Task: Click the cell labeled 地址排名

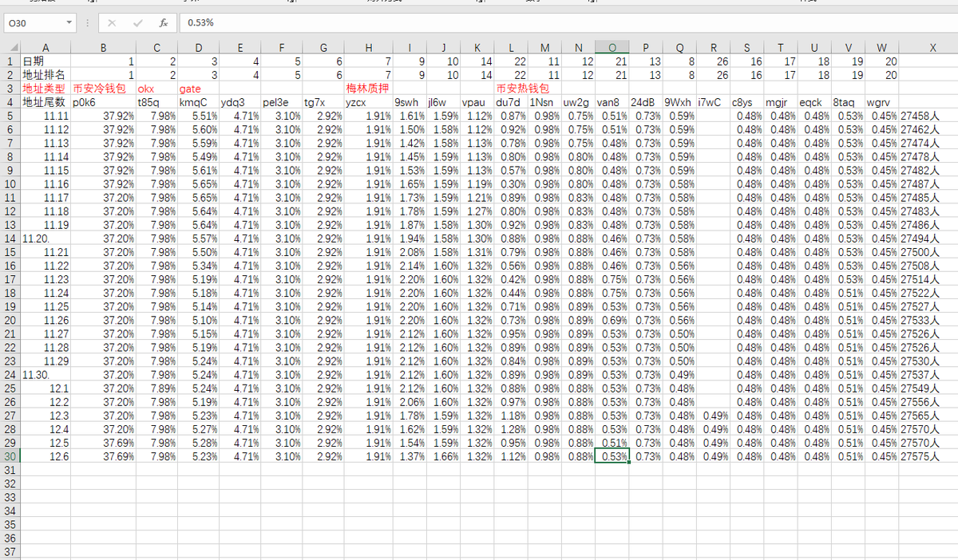Action: pyautogui.click(x=46, y=75)
